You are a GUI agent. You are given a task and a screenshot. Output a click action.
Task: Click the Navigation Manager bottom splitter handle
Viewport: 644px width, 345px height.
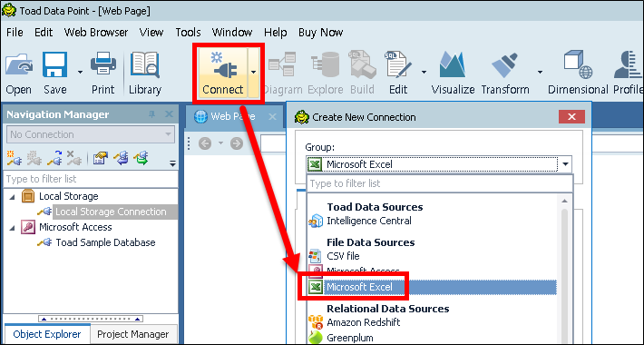click(x=91, y=319)
